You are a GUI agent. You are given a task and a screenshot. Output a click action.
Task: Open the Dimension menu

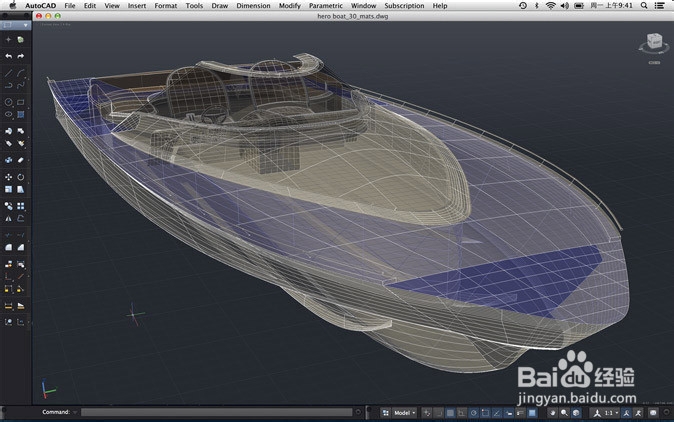tap(253, 6)
